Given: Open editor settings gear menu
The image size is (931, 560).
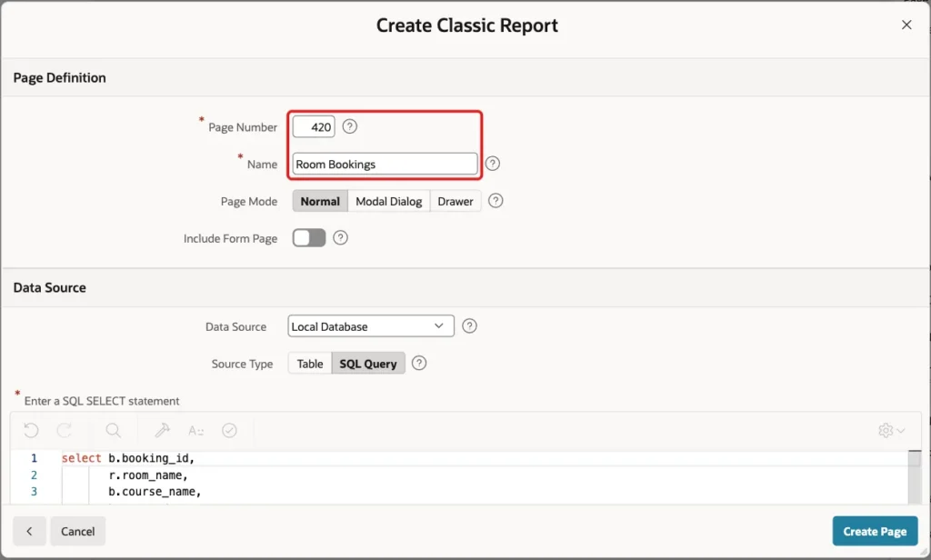Looking at the screenshot, I should click(x=891, y=430).
